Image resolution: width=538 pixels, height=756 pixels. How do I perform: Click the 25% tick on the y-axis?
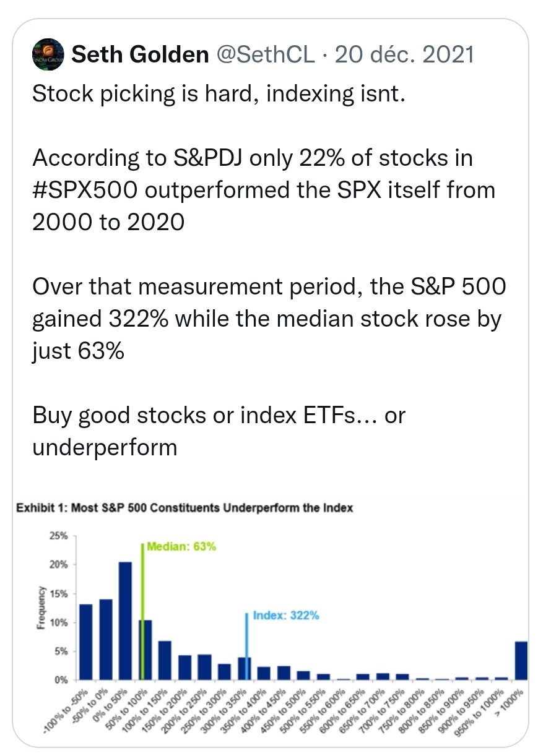click(59, 536)
